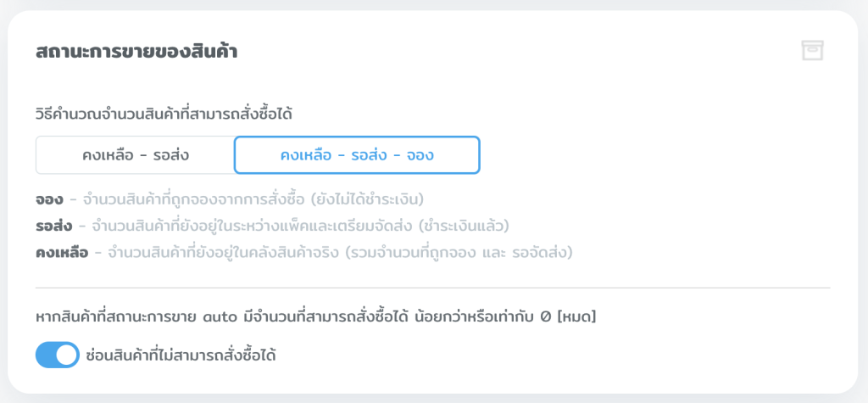
Task: Choose the "คงเหลือ - รอส่ง - จอง" calculation option
Action: coord(357,155)
